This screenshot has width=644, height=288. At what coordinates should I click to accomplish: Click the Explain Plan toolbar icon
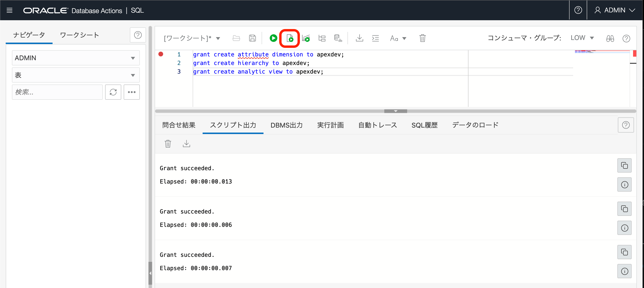[x=322, y=38]
